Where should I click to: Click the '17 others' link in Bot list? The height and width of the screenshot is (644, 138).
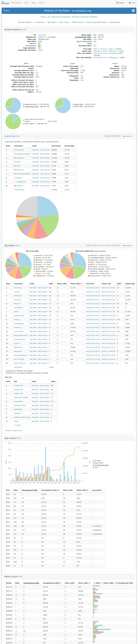pyautogui.click(x=18, y=425)
